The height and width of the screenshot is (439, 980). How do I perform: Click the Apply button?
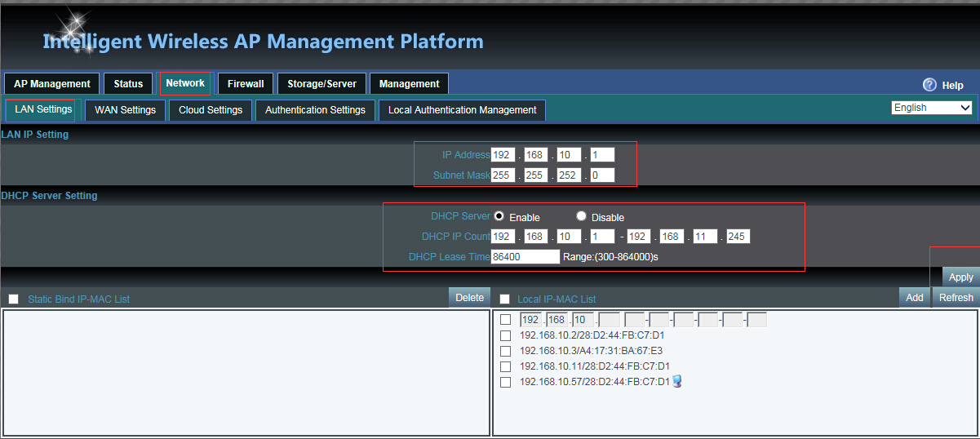click(x=961, y=277)
